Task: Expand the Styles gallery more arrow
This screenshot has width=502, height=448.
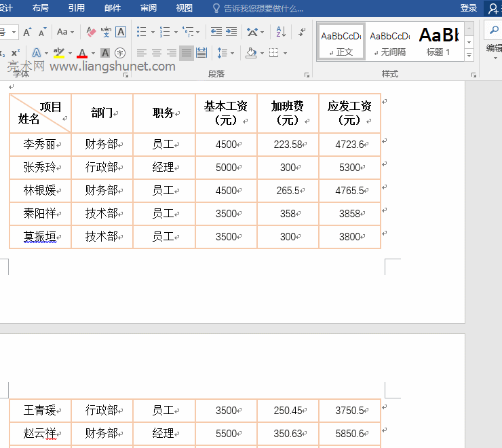Action: [x=469, y=54]
